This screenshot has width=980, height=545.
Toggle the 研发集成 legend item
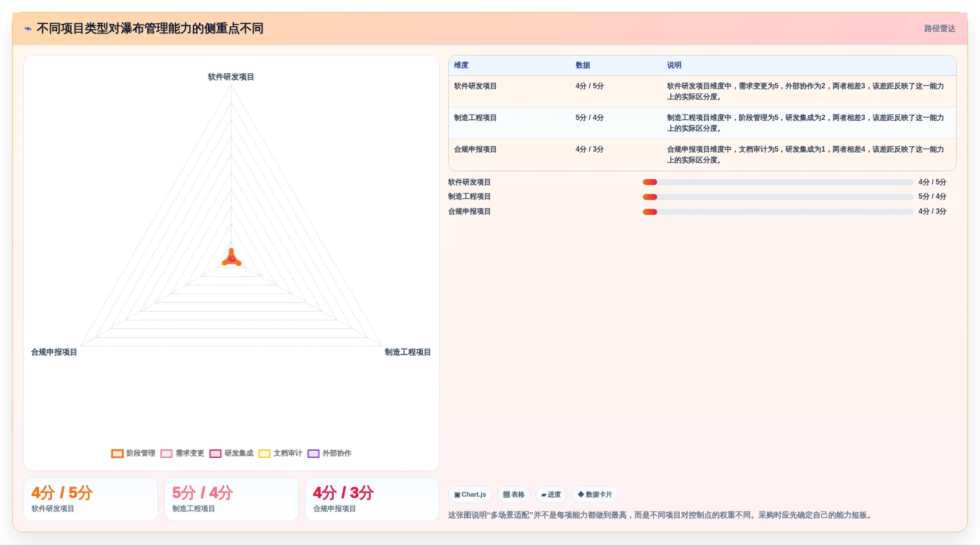pyautogui.click(x=232, y=453)
